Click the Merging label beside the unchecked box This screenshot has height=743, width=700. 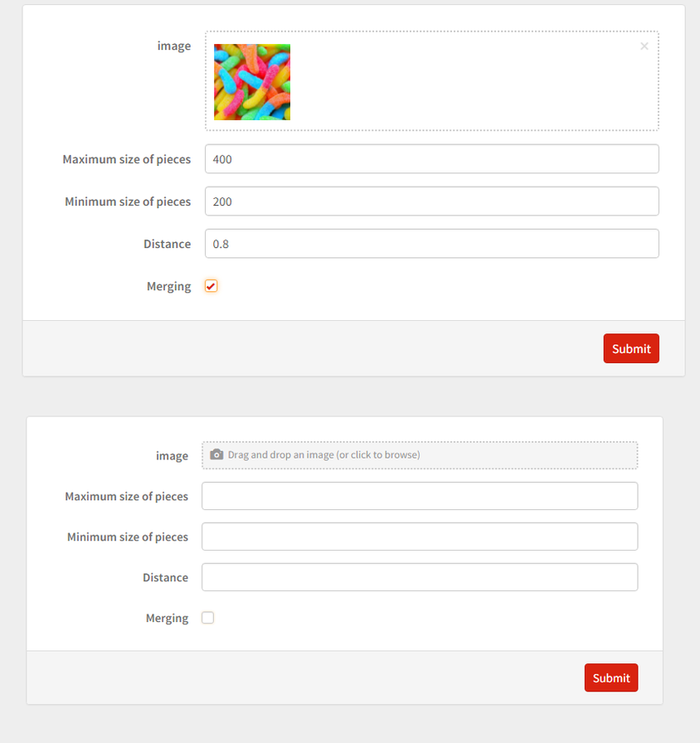(x=167, y=619)
